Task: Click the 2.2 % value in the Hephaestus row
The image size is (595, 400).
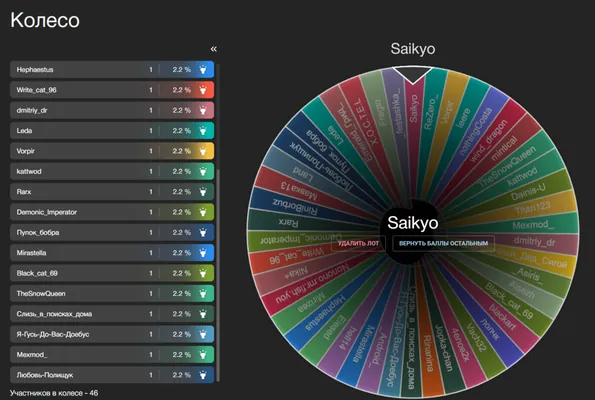Action: point(182,69)
